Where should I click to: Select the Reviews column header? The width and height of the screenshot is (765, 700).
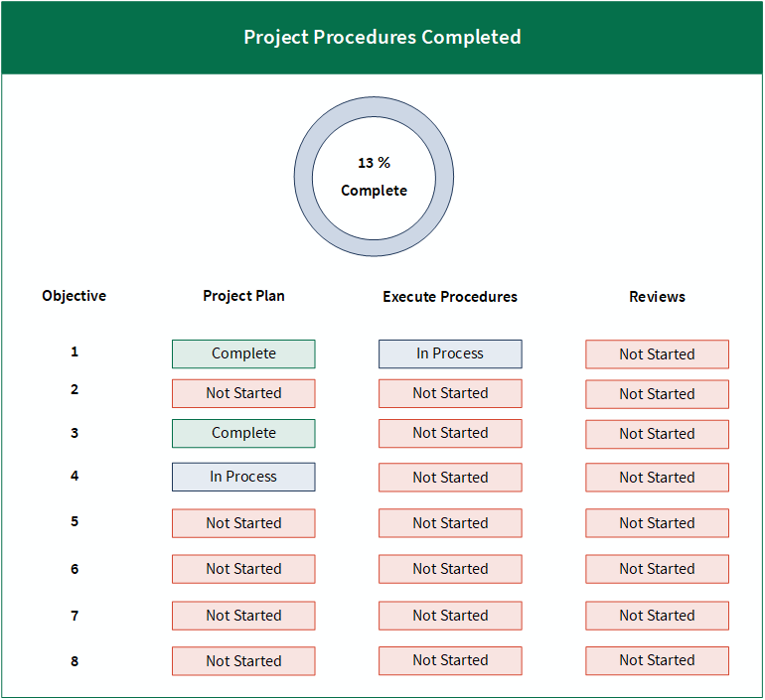657,296
